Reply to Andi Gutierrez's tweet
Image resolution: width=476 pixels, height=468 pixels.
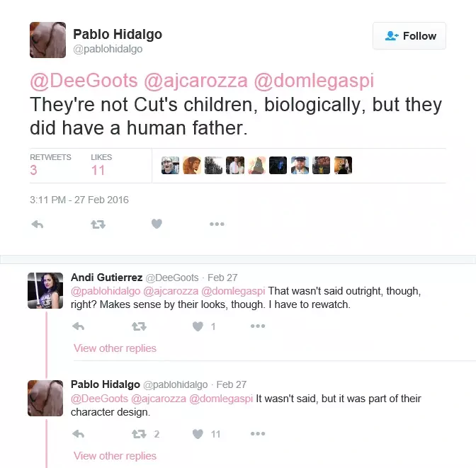79,326
